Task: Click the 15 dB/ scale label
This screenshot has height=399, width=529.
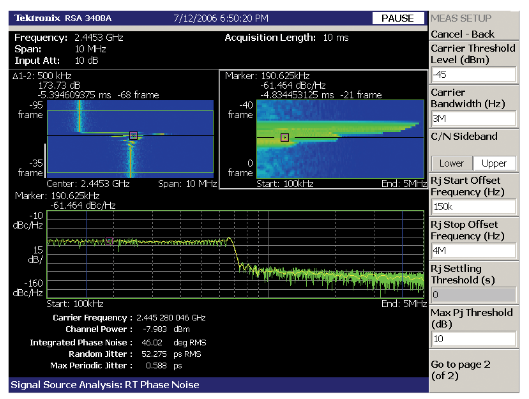Action: click(x=35, y=255)
